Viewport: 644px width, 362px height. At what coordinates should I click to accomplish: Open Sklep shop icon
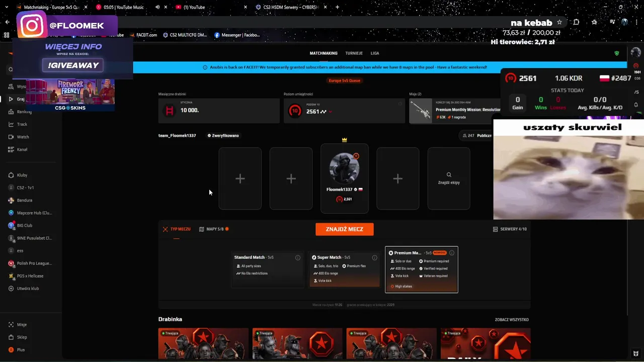11,337
